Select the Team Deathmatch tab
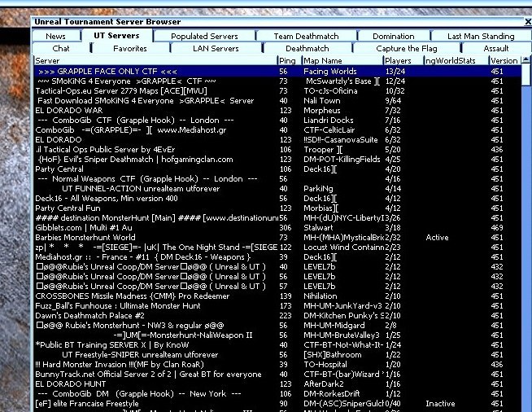532x412 pixels. (306, 37)
